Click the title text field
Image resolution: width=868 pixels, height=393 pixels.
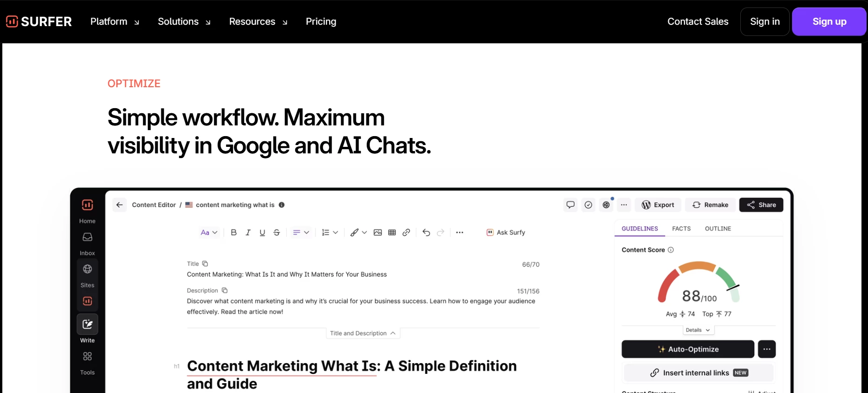click(287, 274)
